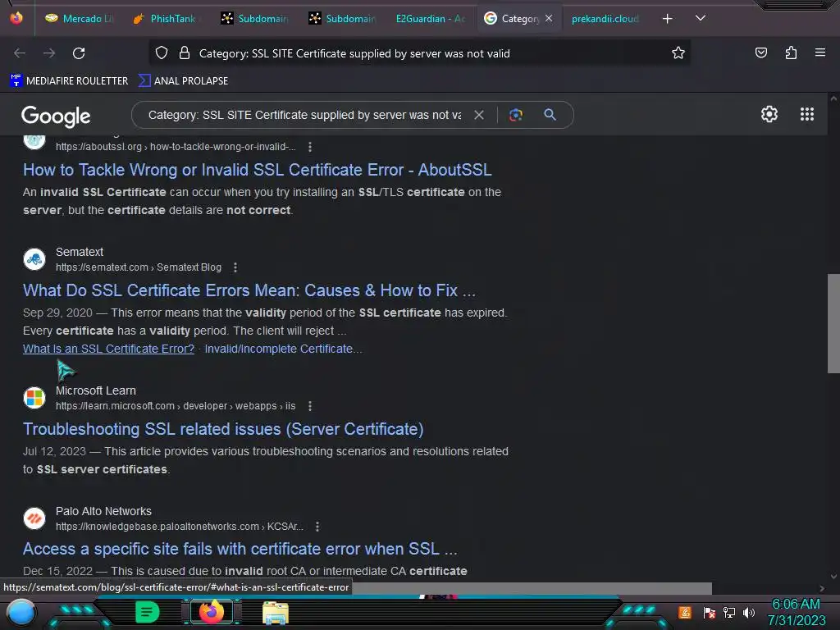
Task: Click the scrollbar up arrow
Action: [833, 98]
